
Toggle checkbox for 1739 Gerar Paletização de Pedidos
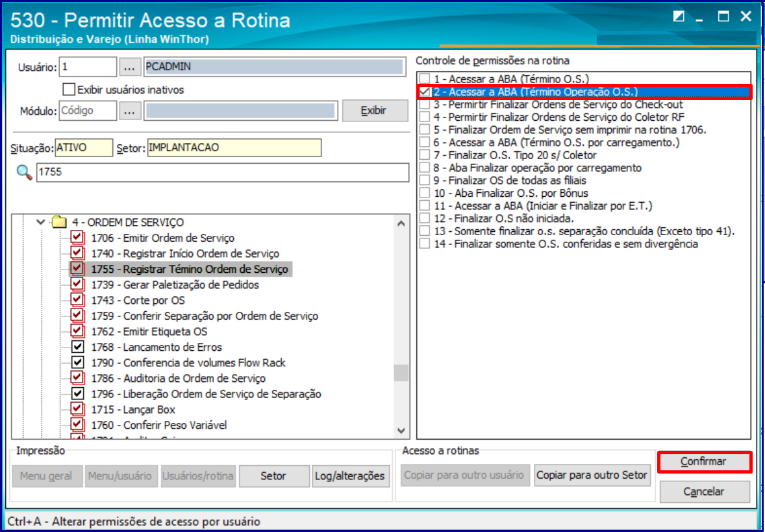pyautogui.click(x=77, y=285)
